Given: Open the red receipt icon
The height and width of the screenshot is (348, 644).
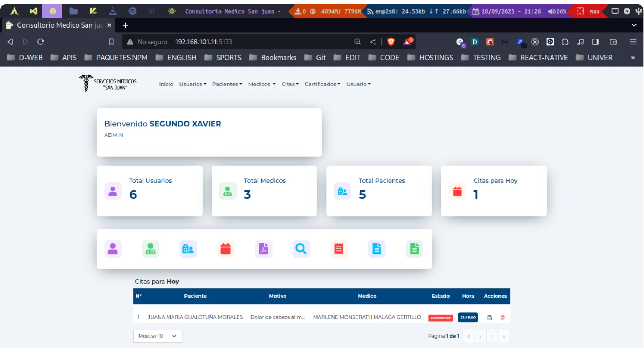Looking at the screenshot, I should (x=339, y=249).
